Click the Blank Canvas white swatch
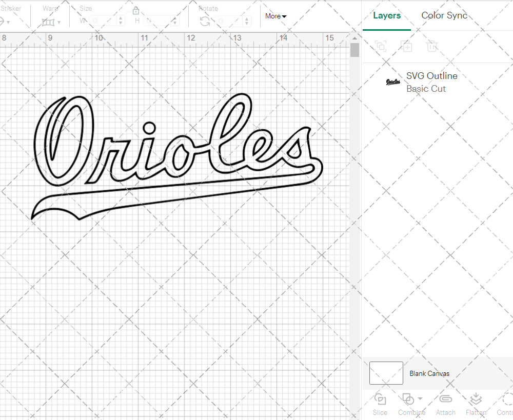513x420 pixels. [x=386, y=373]
